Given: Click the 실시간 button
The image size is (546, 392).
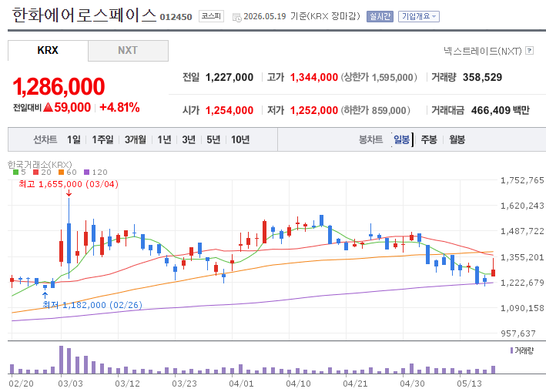Looking at the screenshot, I should click(x=380, y=16).
